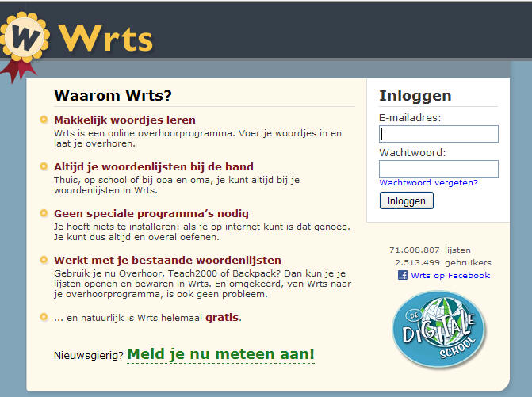
Task: Click the bullet beside en natuurlijk is Wrts
Action: (44, 317)
